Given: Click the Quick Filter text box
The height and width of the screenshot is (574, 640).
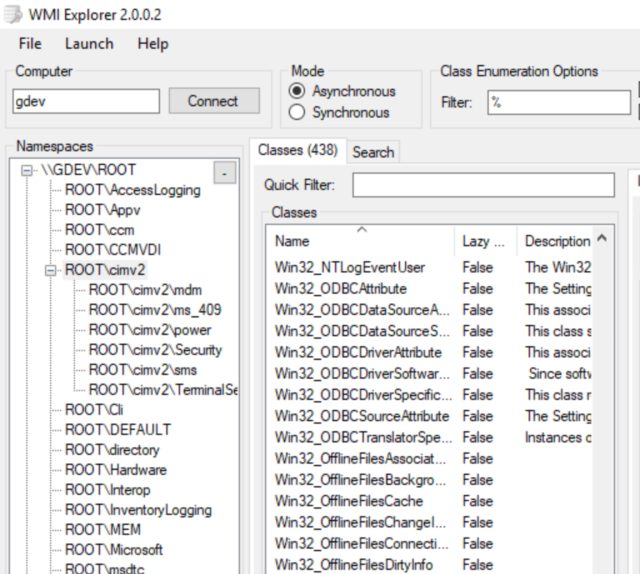Looking at the screenshot, I should pos(484,185).
